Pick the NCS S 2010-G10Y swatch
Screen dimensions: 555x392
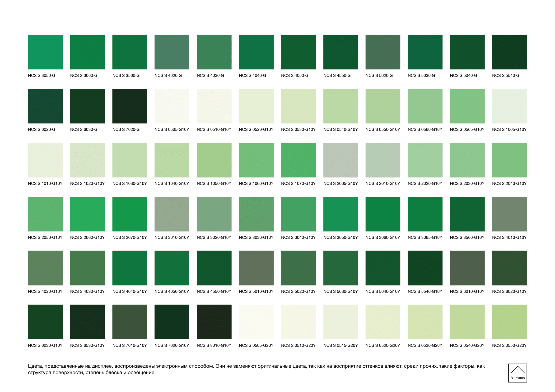click(x=383, y=160)
